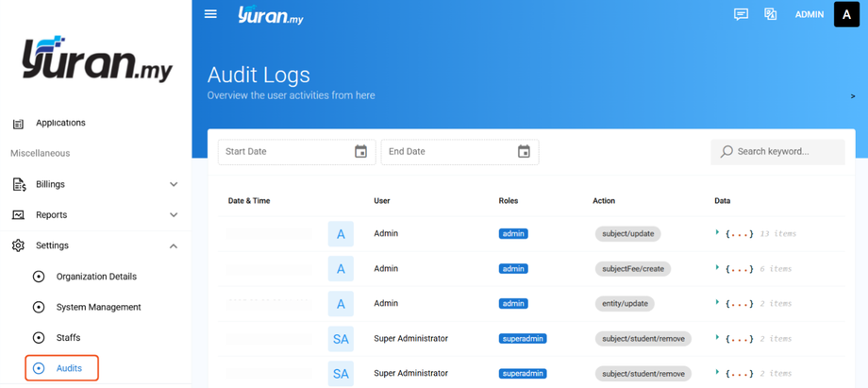Open Applications from the sidebar
This screenshot has height=388, width=868.
[60, 123]
